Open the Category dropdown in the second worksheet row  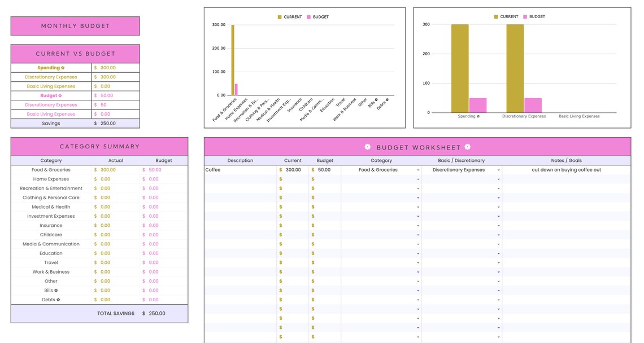click(x=418, y=179)
